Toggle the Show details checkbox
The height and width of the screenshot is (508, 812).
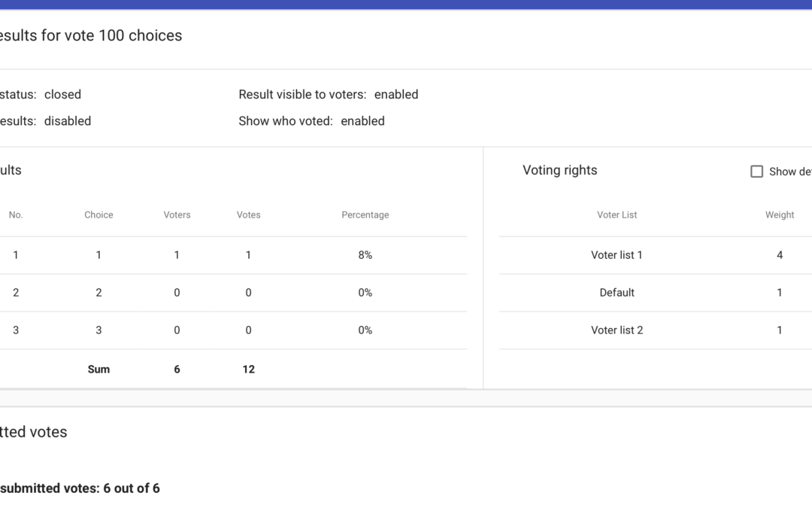756,172
